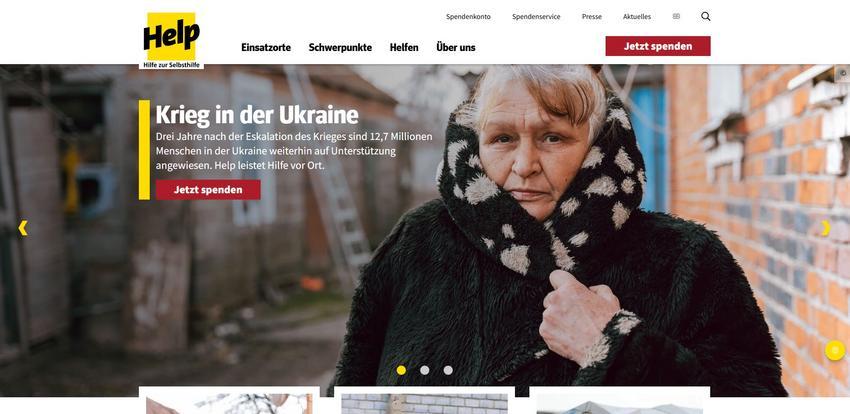Open the search magnifier icon
This screenshot has width=850, height=414.
pos(705,16)
